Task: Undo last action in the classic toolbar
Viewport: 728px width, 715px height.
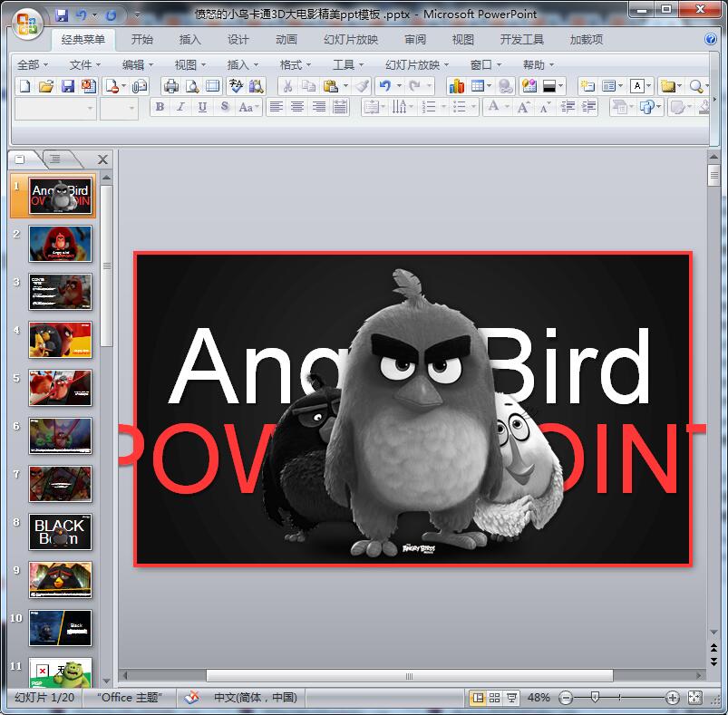Action: 385,86
